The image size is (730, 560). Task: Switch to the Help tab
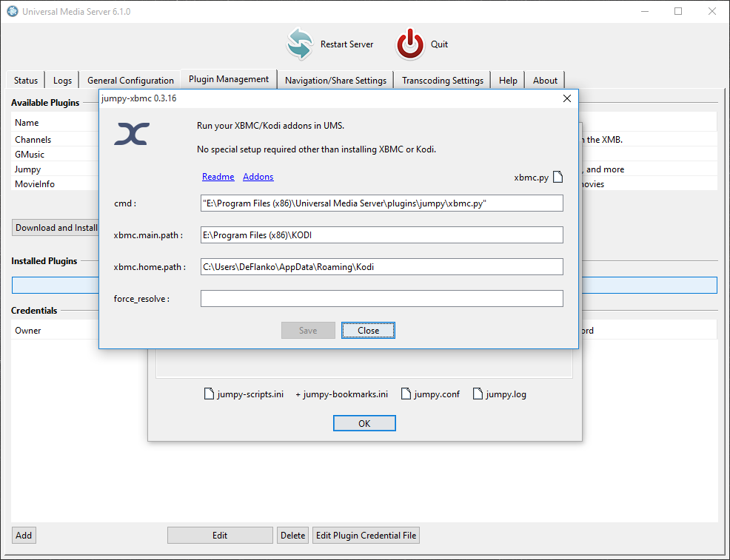(508, 81)
